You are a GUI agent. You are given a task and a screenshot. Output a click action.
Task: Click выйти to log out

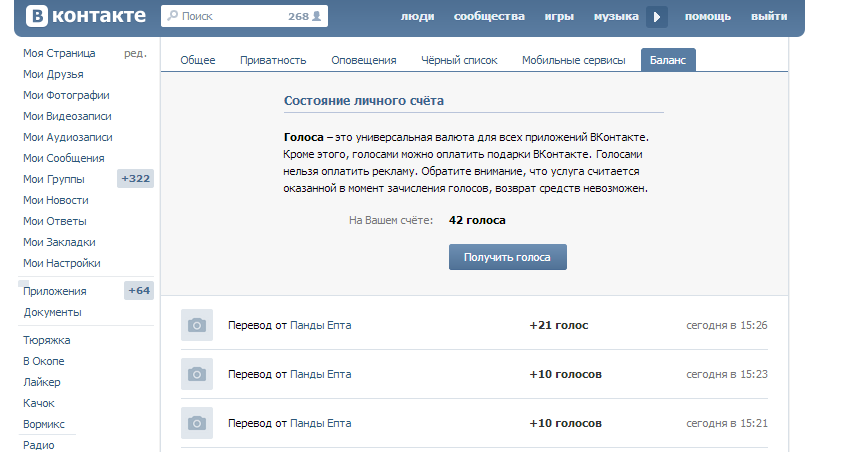pos(768,17)
